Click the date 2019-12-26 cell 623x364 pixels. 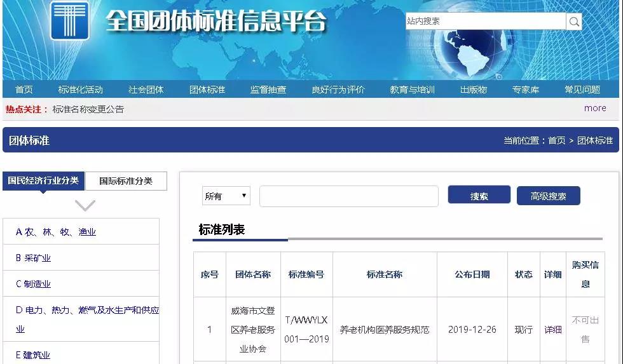pos(472,330)
